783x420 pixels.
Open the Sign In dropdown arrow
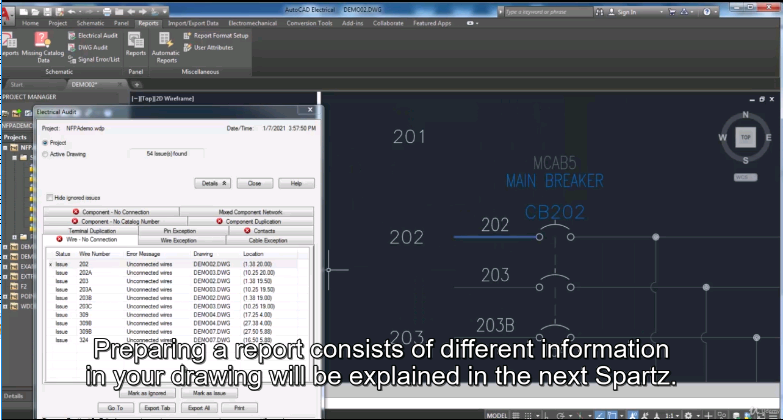(x=661, y=12)
